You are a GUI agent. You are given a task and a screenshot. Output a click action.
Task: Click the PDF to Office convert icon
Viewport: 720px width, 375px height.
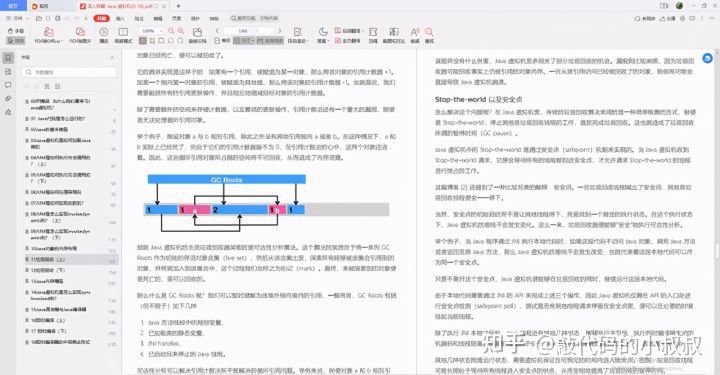48,32
